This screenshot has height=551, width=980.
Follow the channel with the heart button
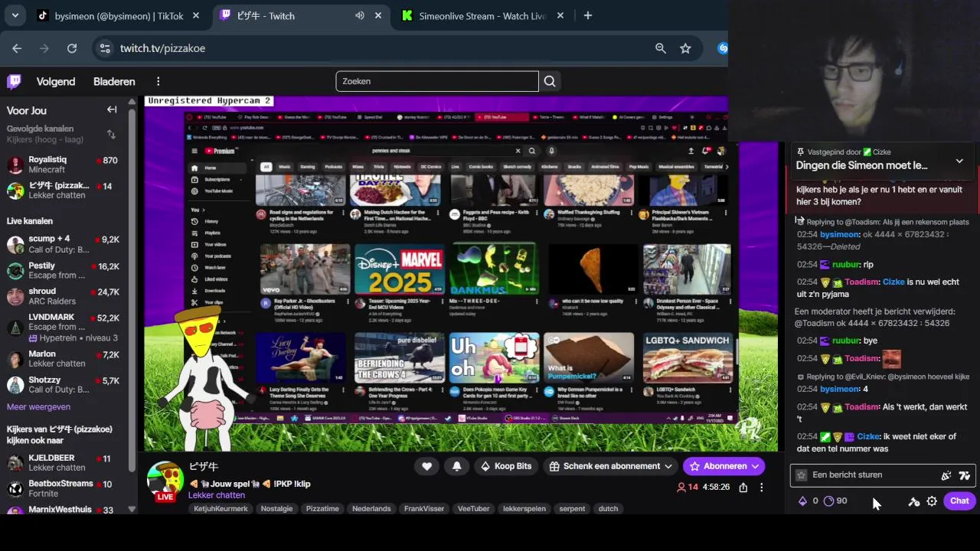426,466
